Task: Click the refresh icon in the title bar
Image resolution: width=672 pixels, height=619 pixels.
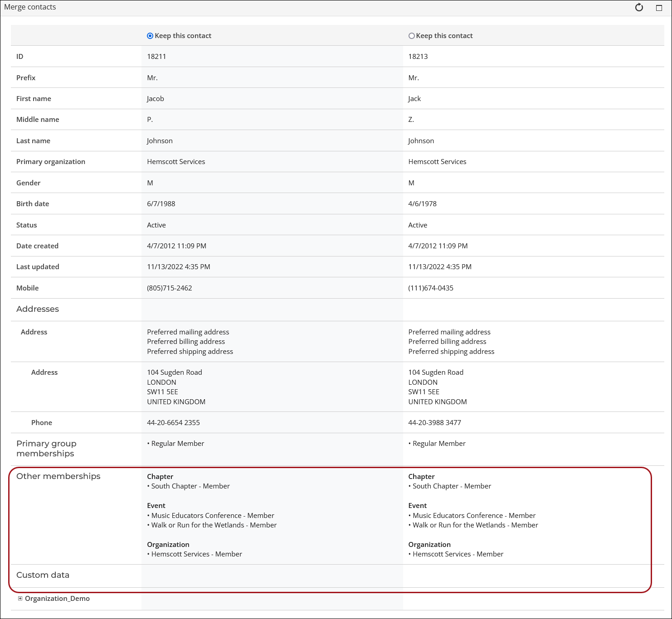Action: pyautogui.click(x=639, y=7)
